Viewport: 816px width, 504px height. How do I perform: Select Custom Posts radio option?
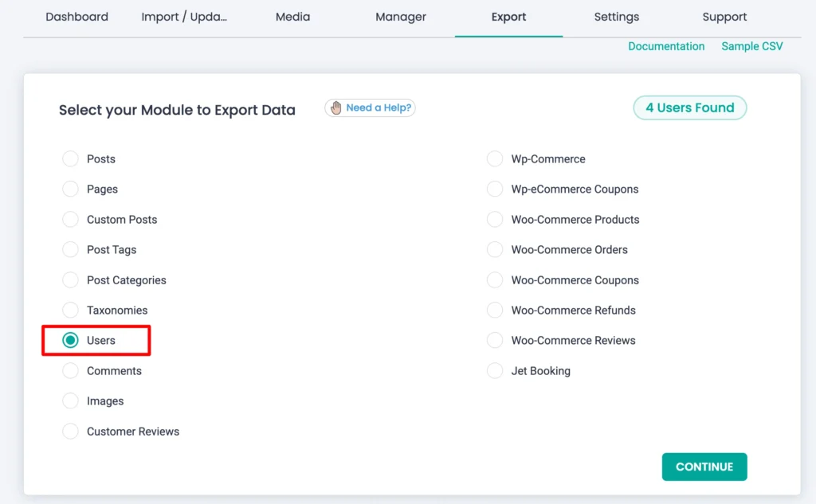click(71, 220)
